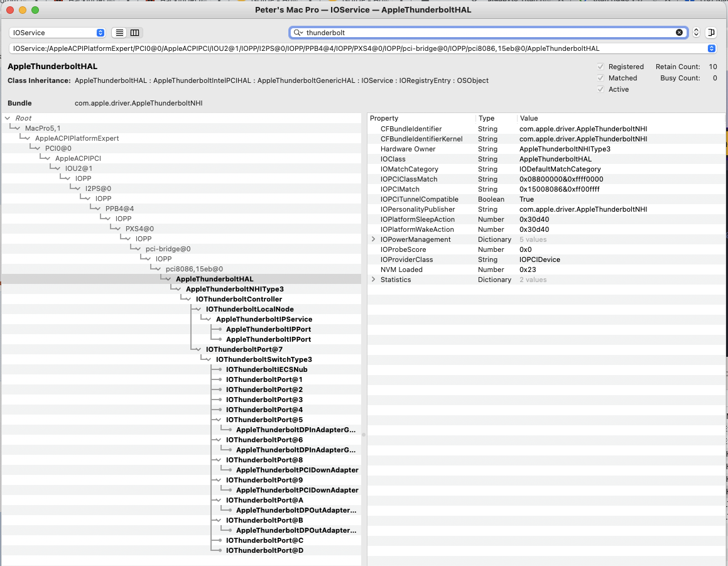Select AppleThunderboltDPOutAdapter under Port@A

pyautogui.click(x=296, y=510)
